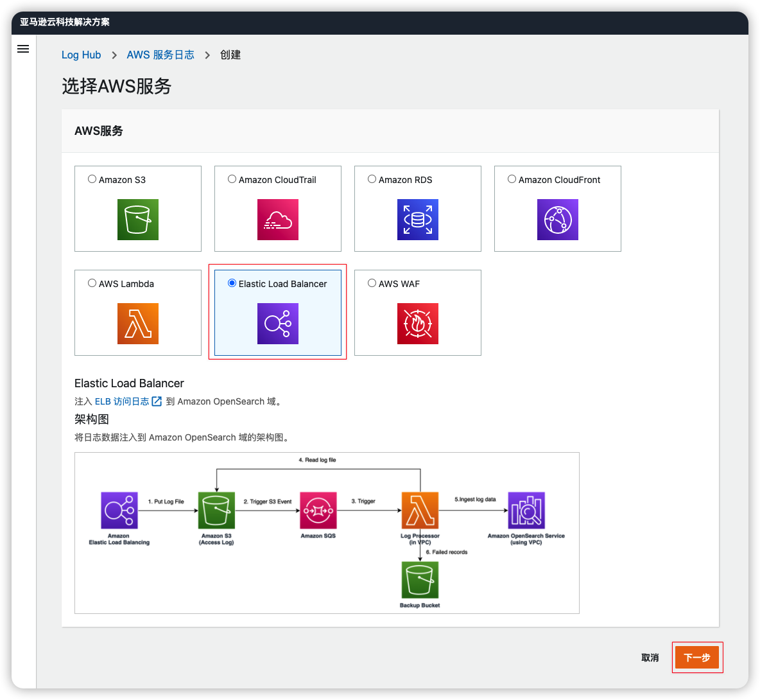Click the '3. Trigger' diagram label
The width and height of the screenshot is (760, 700).
363,502
